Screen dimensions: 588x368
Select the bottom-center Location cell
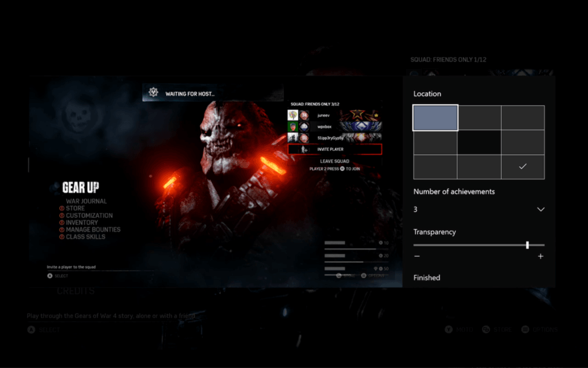click(x=479, y=167)
